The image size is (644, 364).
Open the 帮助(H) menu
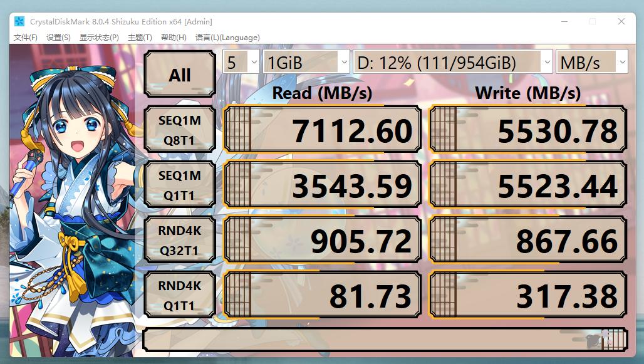[174, 38]
